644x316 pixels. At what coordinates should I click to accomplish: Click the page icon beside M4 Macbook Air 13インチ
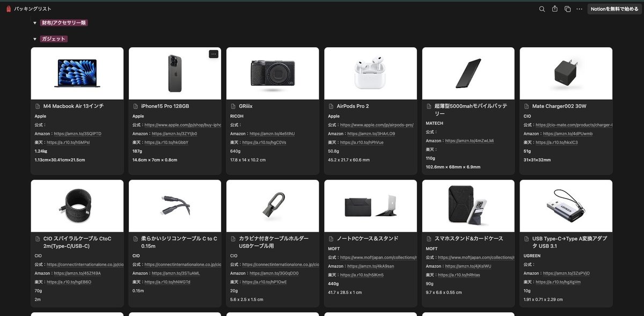[x=38, y=106]
